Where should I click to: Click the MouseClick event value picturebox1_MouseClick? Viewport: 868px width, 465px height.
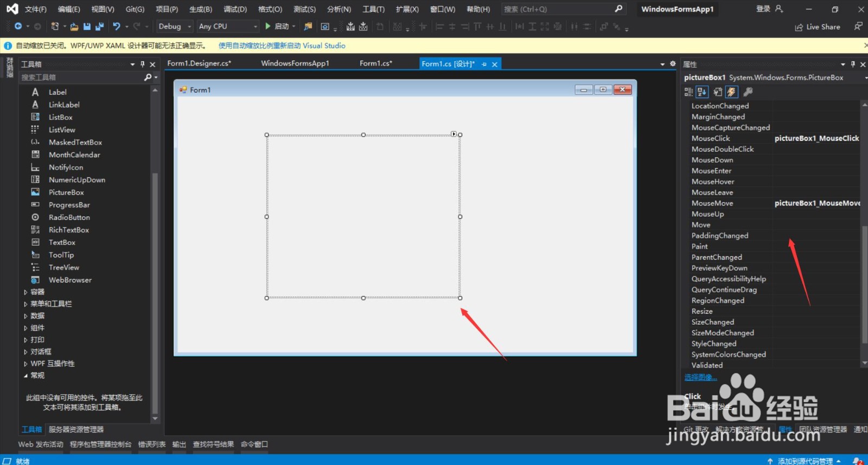pyautogui.click(x=816, y=138)
